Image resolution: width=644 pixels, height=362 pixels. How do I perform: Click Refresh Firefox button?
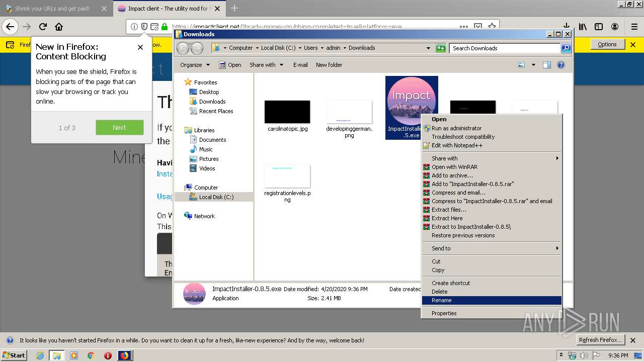pyautogui.click(x=600, y=340)
